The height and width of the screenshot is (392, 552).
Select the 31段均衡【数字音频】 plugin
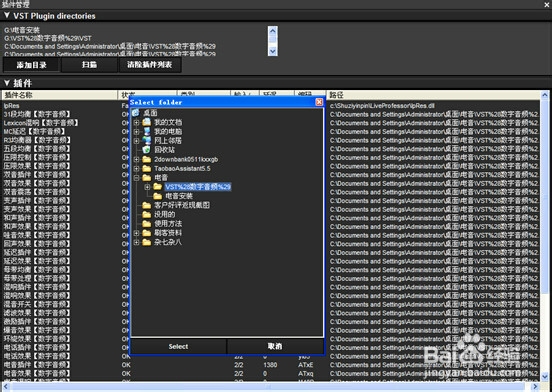(x=37, y=114)
